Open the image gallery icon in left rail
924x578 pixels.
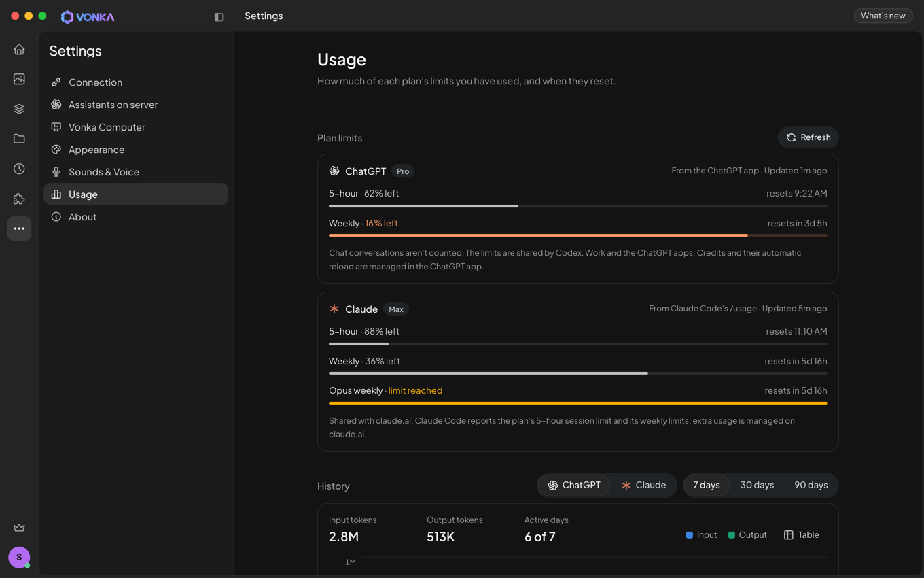click(x=19, y=79)
